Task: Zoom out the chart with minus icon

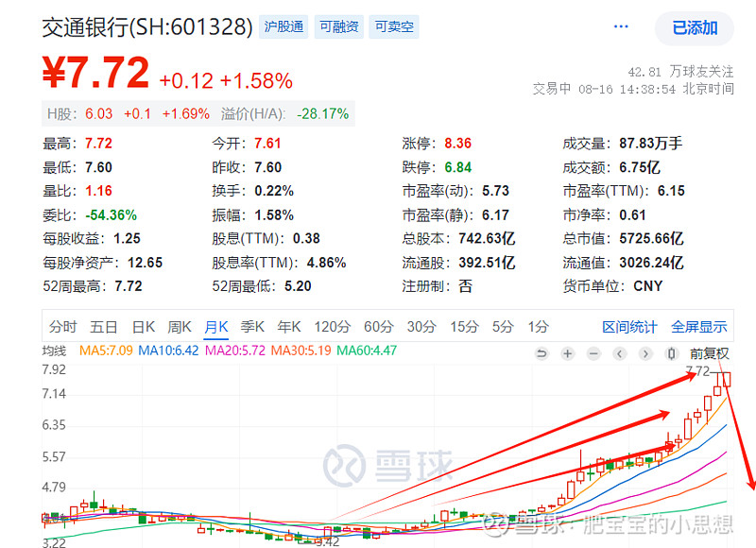Action: pos(593,353)
